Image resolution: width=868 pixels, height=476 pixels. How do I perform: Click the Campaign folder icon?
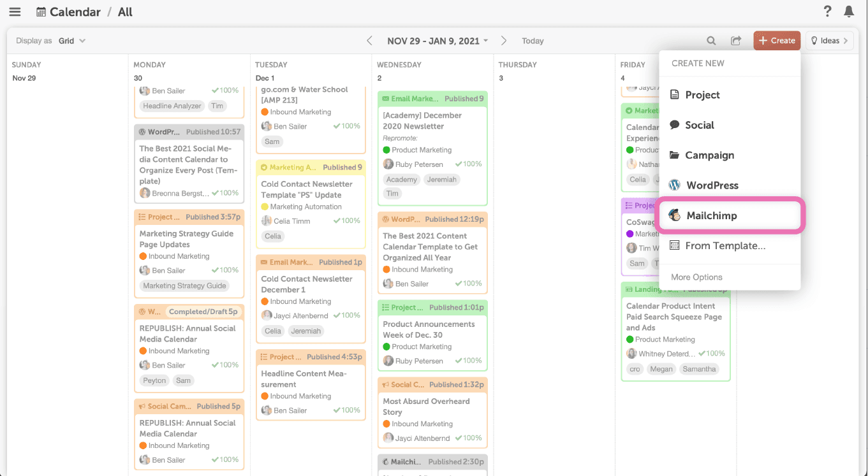[x=674, y=155]
